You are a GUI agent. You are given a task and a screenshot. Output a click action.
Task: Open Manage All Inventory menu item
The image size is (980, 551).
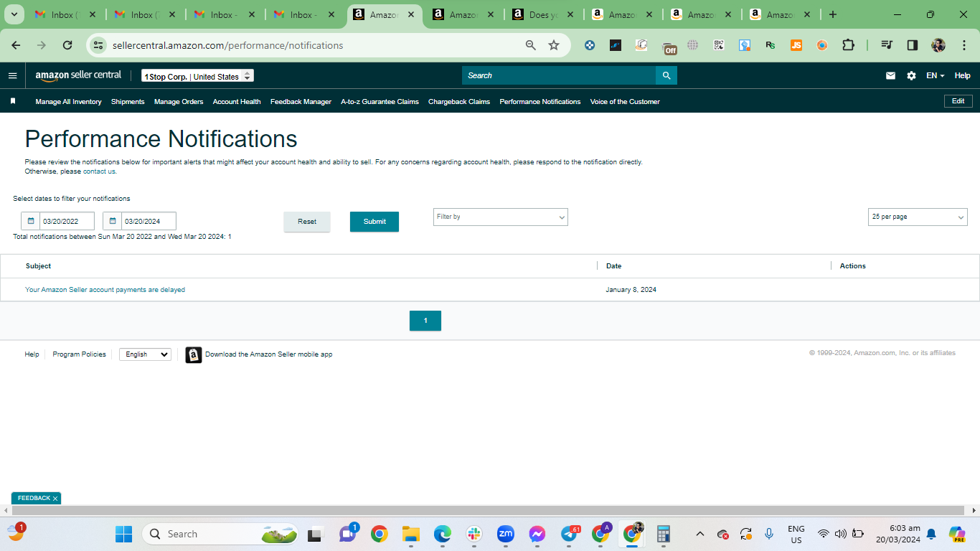coord(68,102)
